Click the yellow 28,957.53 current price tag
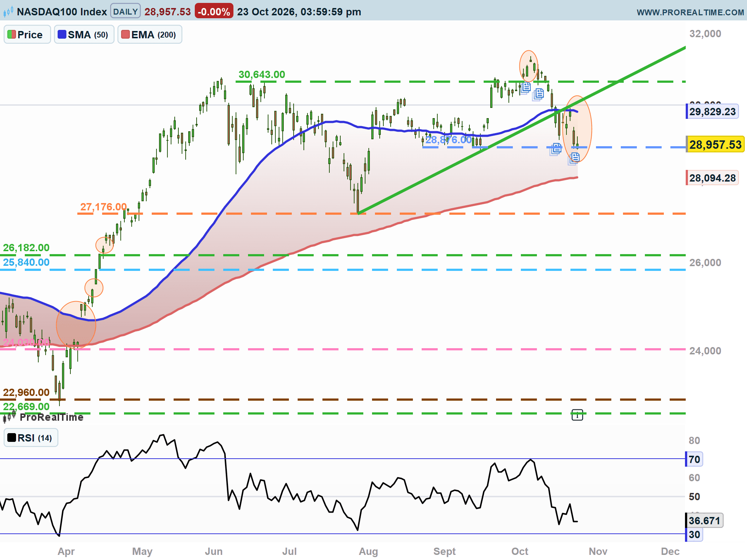The width and height of the screenshot is (747, 560). click(x=715, y=145)
